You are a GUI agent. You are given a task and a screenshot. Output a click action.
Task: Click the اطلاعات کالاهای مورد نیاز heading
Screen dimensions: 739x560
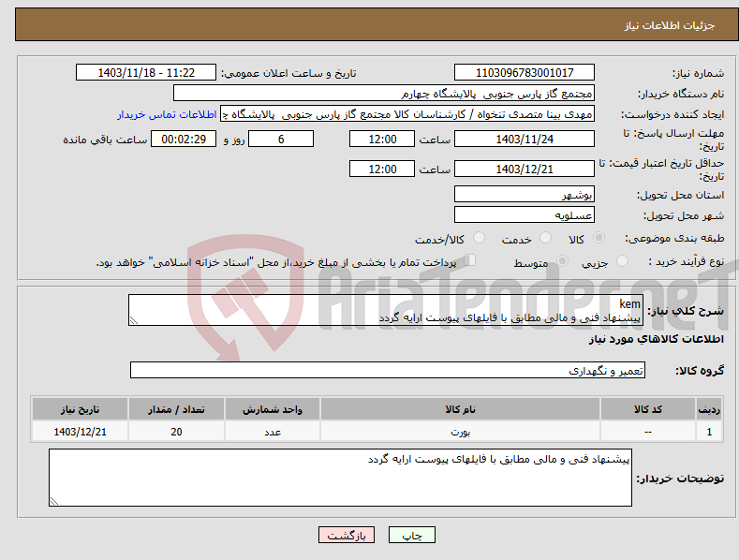pos(656,339)
